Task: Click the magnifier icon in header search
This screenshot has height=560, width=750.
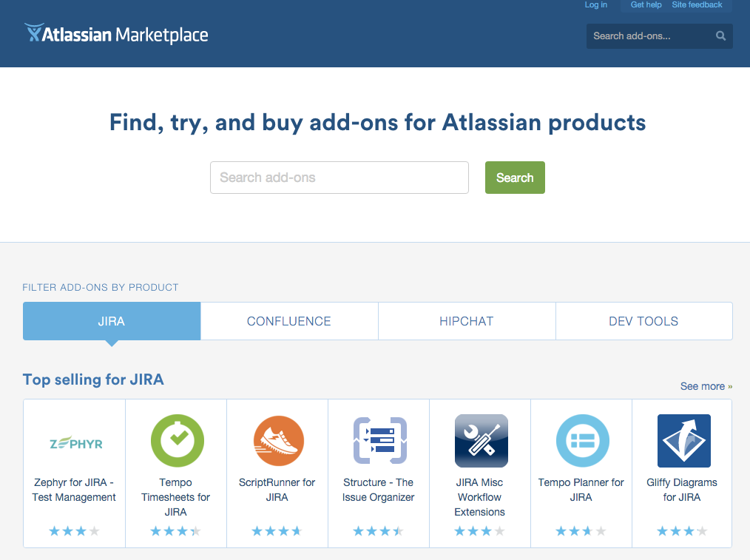Action: [720, 36]
